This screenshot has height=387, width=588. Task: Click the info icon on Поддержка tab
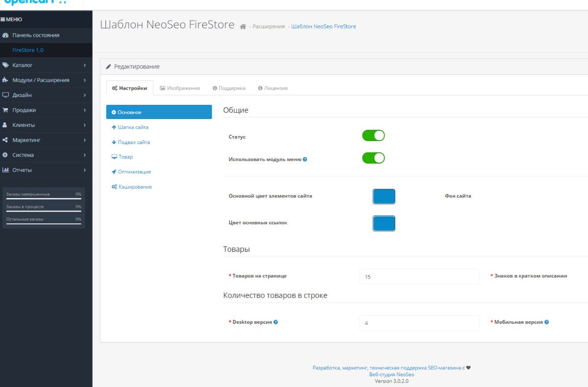pyautogui.click(x=215, y=88)
